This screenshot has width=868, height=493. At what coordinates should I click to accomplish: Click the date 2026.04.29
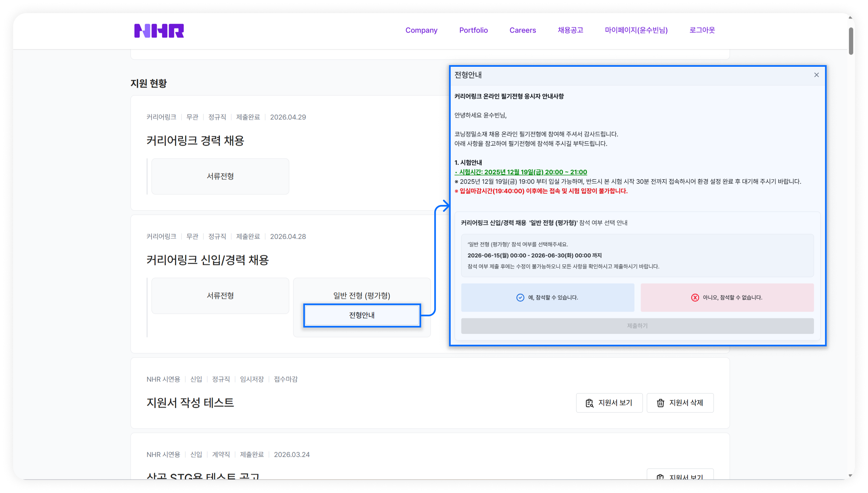288,117
